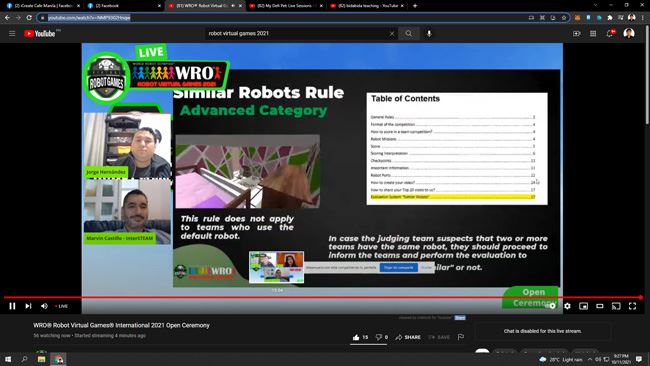The image size is (650, 366).
Task: Show hidden system tray icons
Action: point(590,359)
